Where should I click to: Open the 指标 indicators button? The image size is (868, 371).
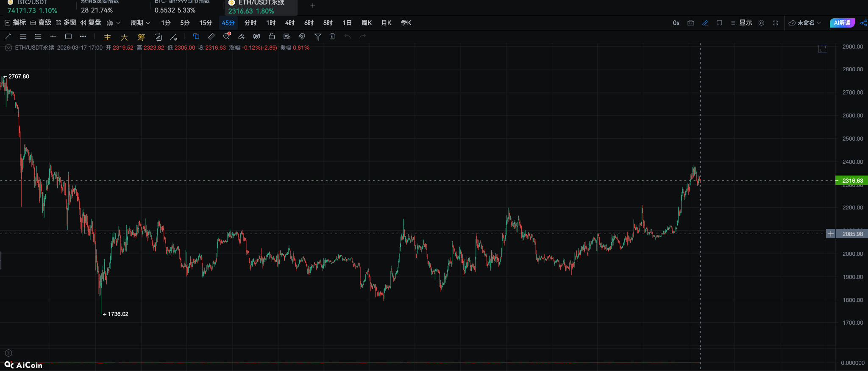tap(16, 23)
